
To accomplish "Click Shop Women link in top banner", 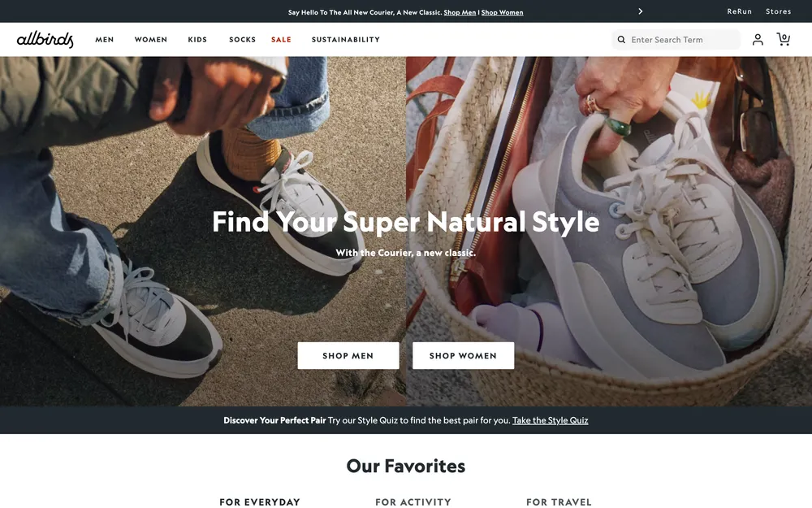I will tap(503, 12).
